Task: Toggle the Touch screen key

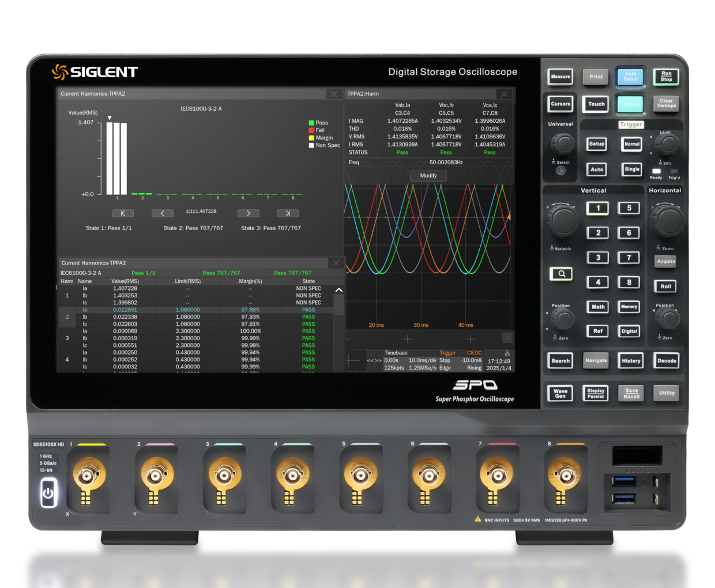Action: coord(596,104)
